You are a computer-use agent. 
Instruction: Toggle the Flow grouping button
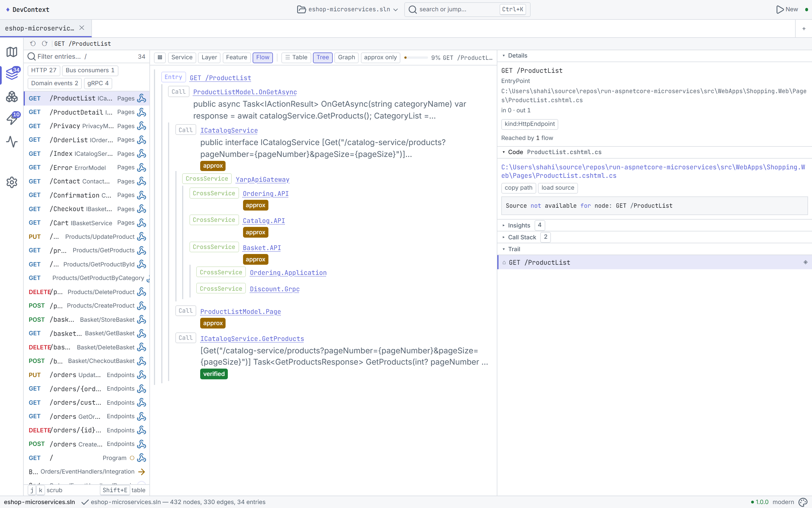[263, 58]
